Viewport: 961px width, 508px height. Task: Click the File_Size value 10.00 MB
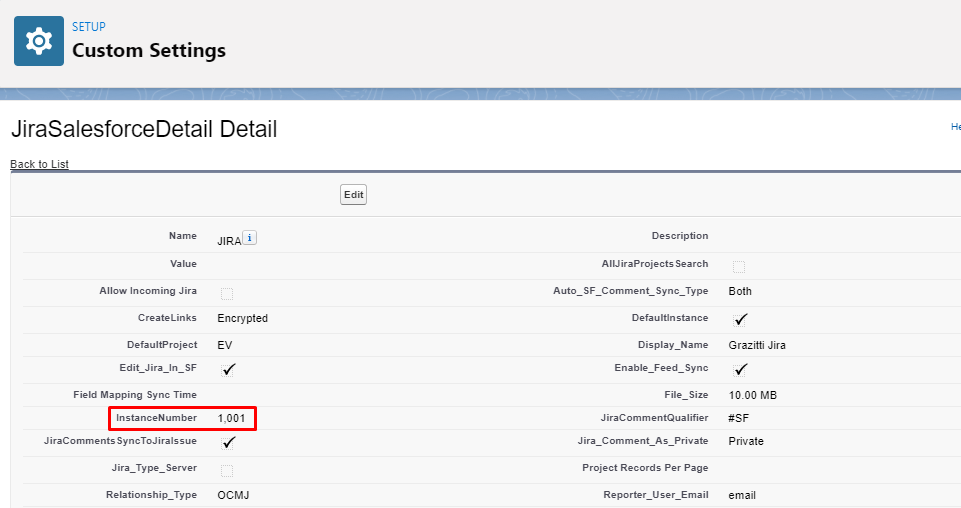(753, 395)
